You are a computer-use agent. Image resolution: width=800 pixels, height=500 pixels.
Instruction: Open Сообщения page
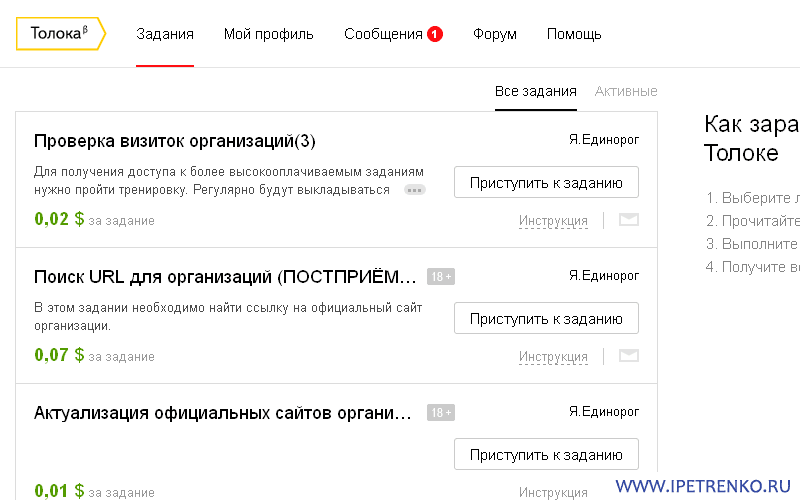[x=383, y=34]
